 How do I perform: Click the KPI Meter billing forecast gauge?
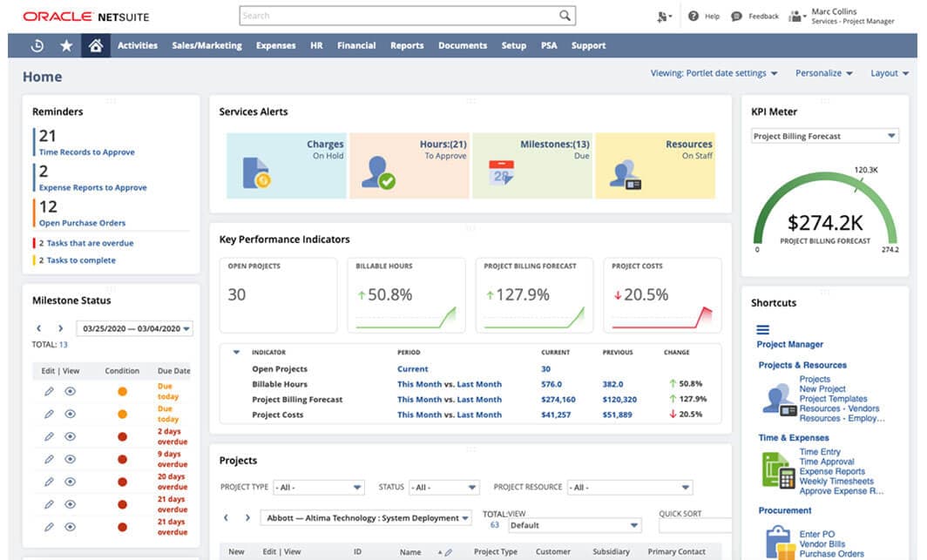click(x=825, y=210)
